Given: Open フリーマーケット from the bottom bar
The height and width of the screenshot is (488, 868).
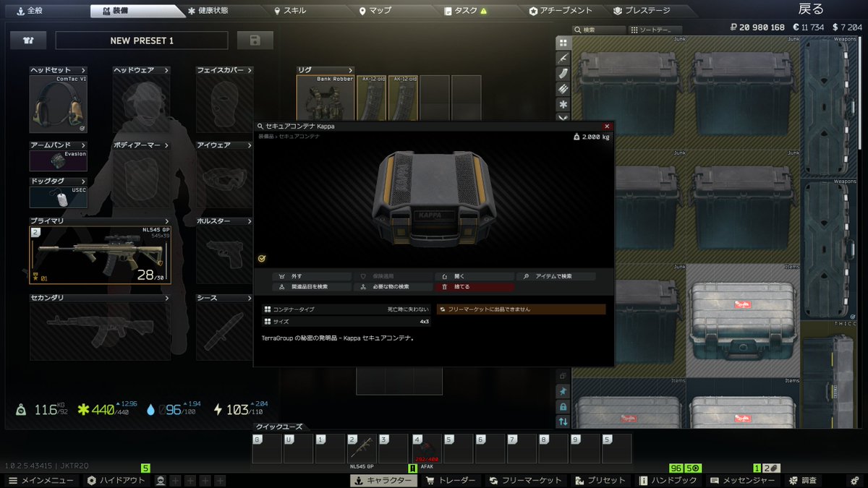Looking at the screenshot, I should pos(527,480).
